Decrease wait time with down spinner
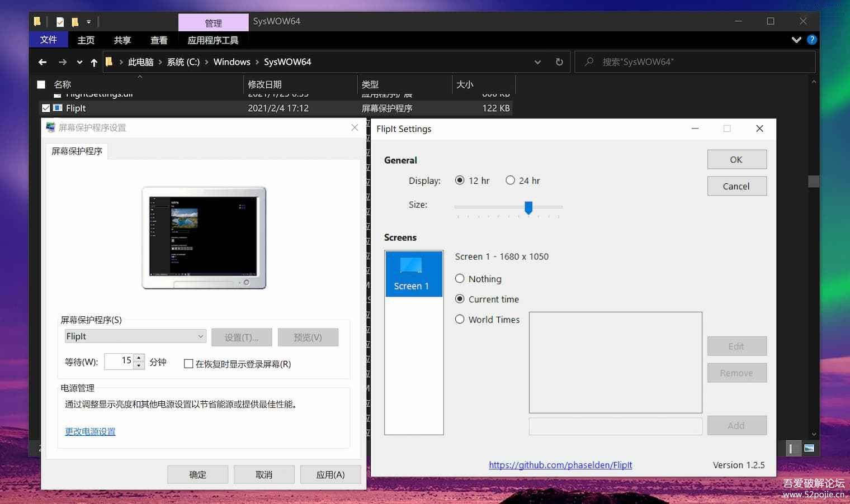 139,365
